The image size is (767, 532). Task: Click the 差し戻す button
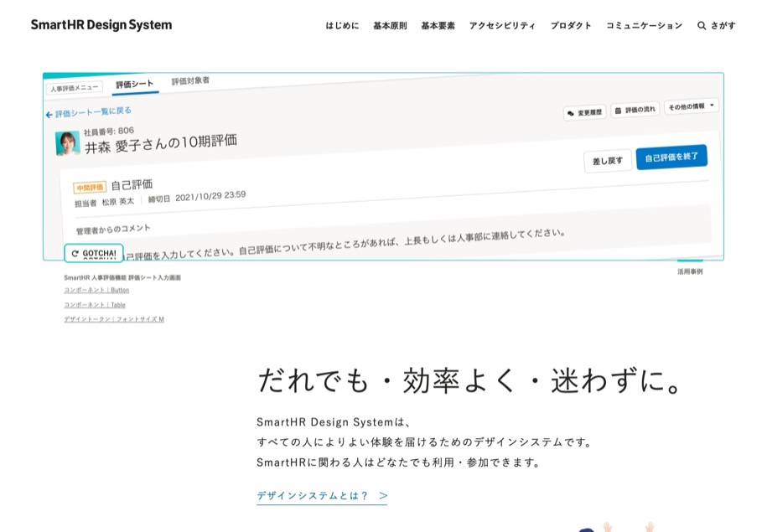tap(608, 161)
